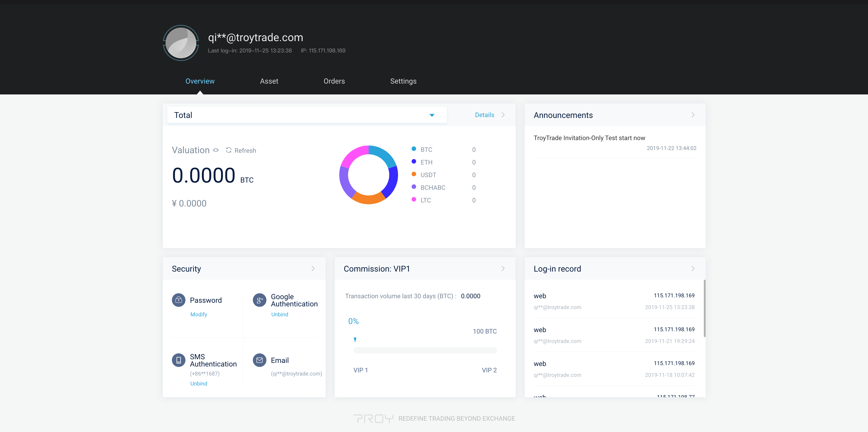Switch to the Asset tab
The width and height of the screenshot is (868, 432).
point(269,81)
